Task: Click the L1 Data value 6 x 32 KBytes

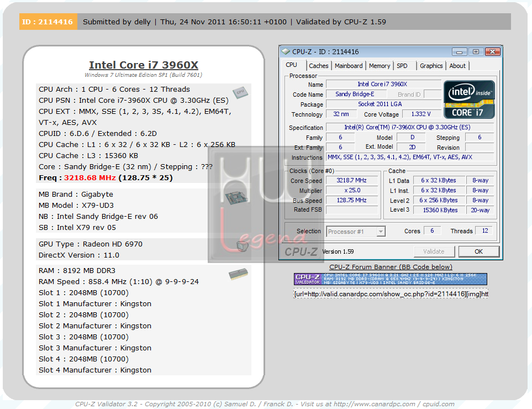Action: point(438,181)
